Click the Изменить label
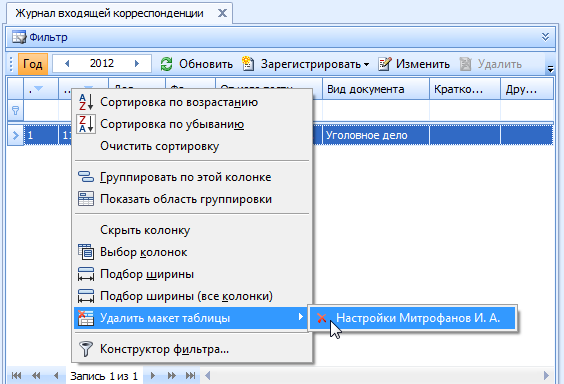The width and height of the screenshot is (564, 384). pos(423,64)
